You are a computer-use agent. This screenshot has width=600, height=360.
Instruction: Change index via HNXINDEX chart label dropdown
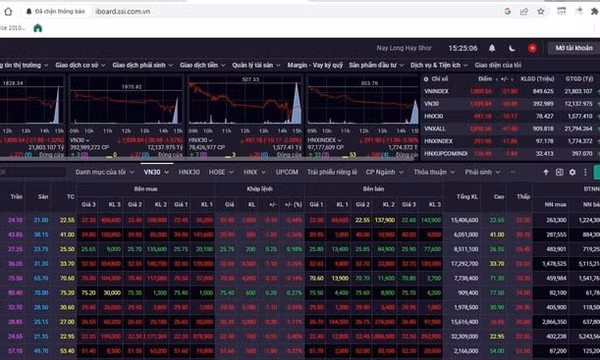[x=324, y=140]
